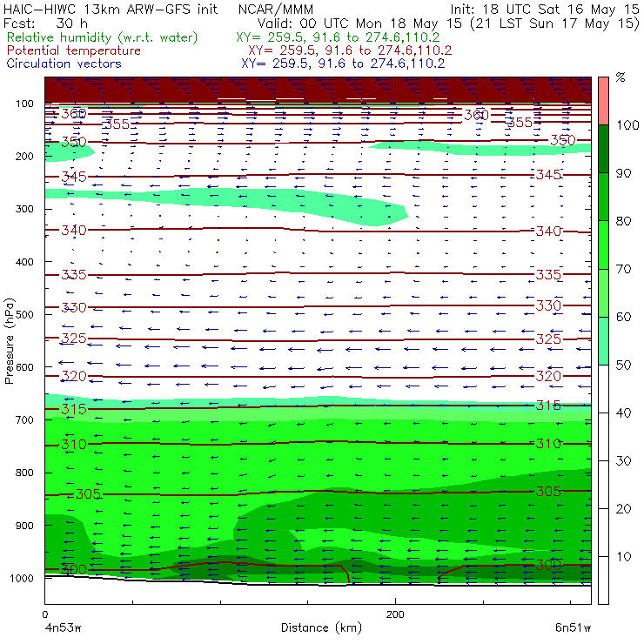Image resolution: width=644 pixels, height=644 pixels.
Task: Click the '0' distance axis tick label
Action: [x=44, y=614]
